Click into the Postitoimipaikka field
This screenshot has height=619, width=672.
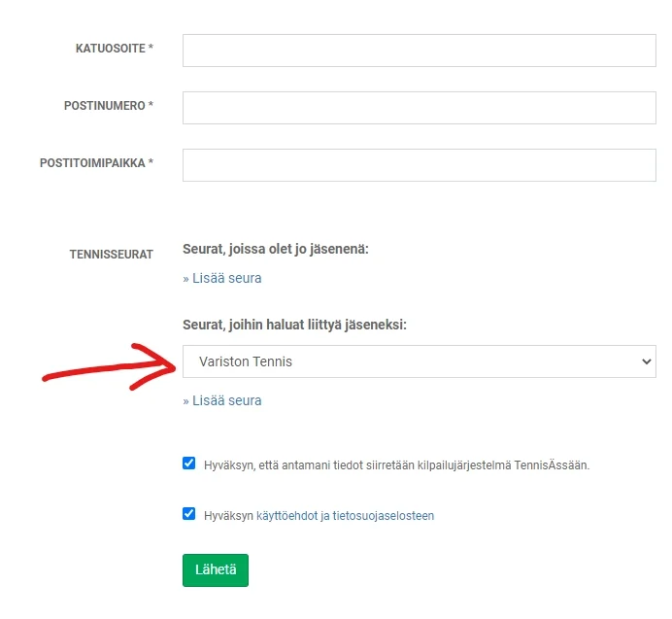(419, 165)
